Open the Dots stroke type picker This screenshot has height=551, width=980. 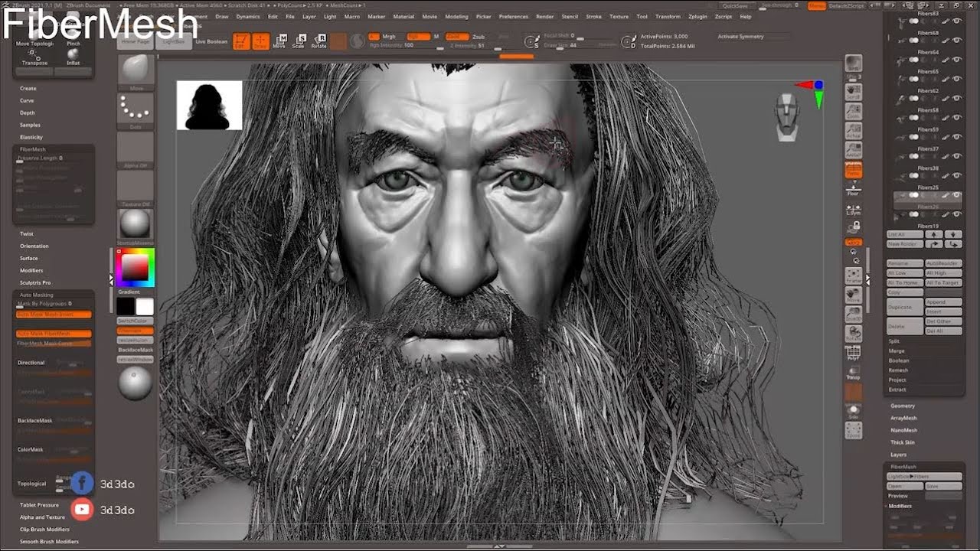[x=136, y=112]
